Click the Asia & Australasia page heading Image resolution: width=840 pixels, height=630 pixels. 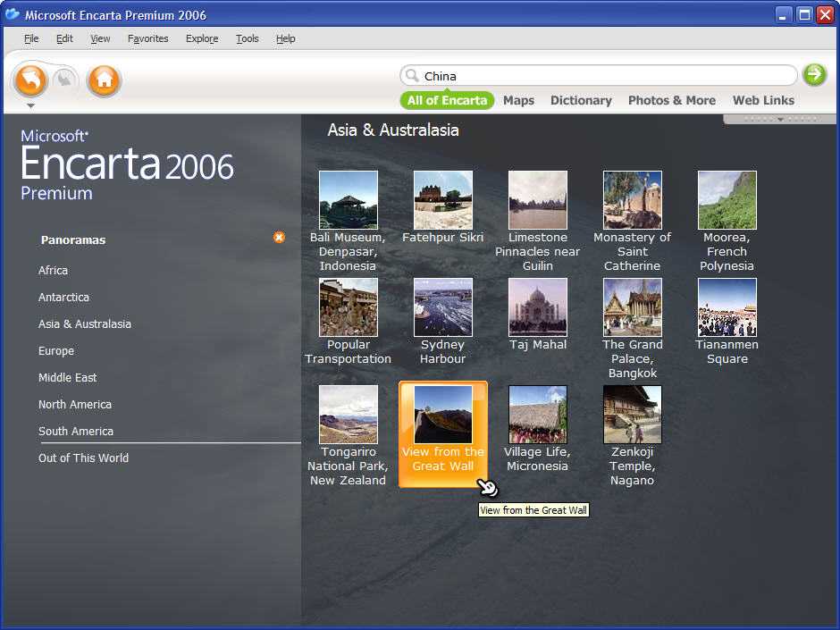pyautogui.click(x=393, y=130)
